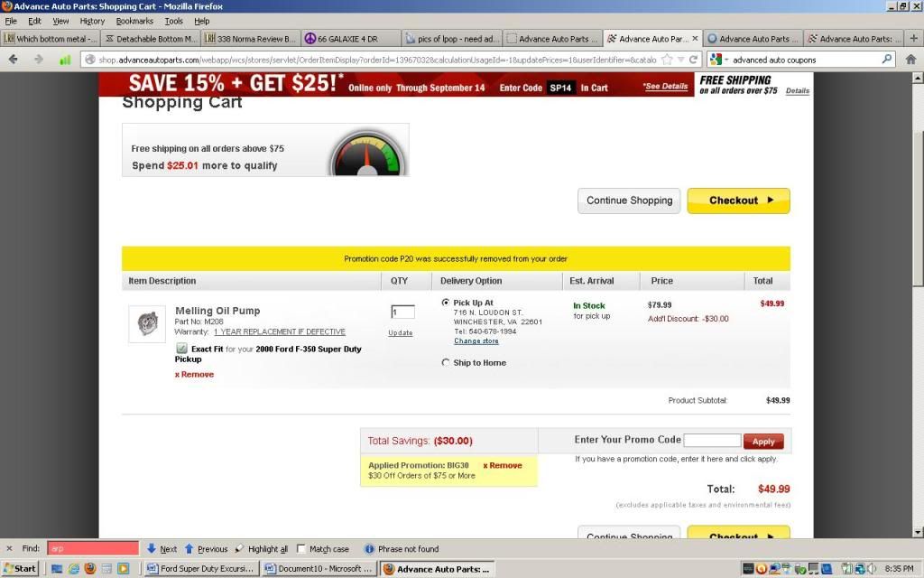Open the File menu
The height and width of the screenshot is (578, 924).
tap(11, 21)
